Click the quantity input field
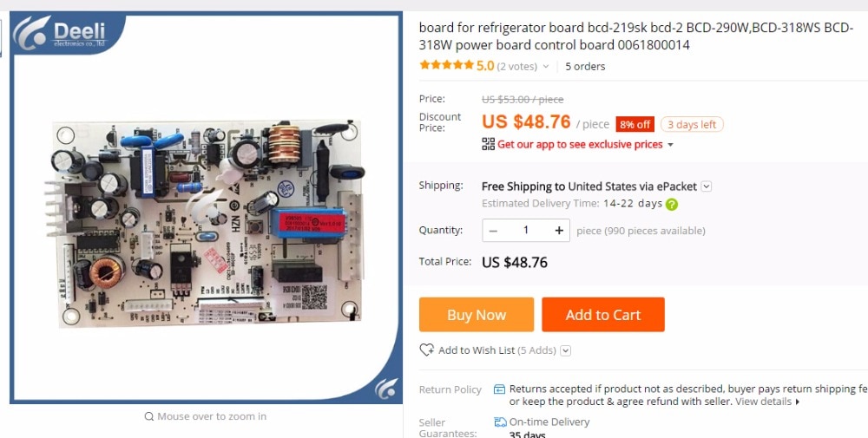 pyautogui.click(x=526, y=231)
